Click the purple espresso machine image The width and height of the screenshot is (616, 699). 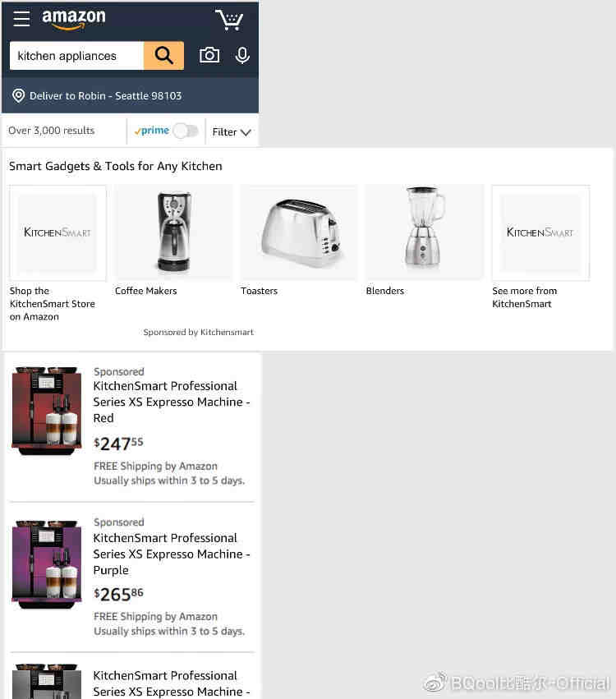point(47,564)
